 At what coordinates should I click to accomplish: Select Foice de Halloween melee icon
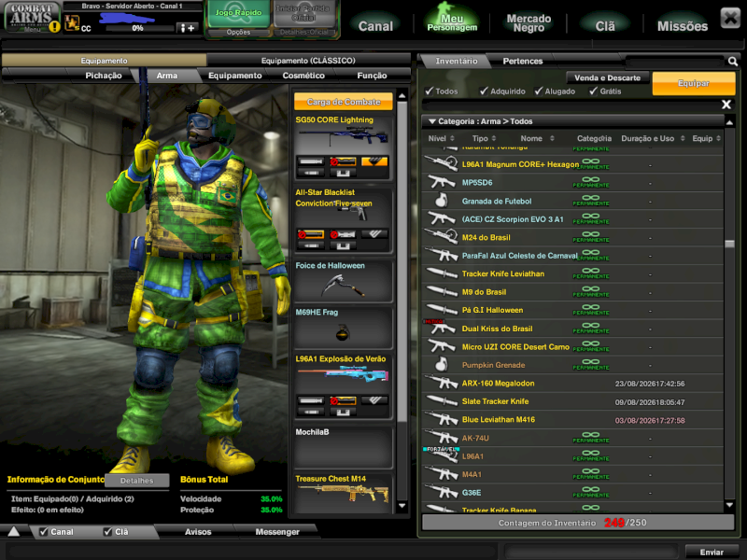click(342, 287)
